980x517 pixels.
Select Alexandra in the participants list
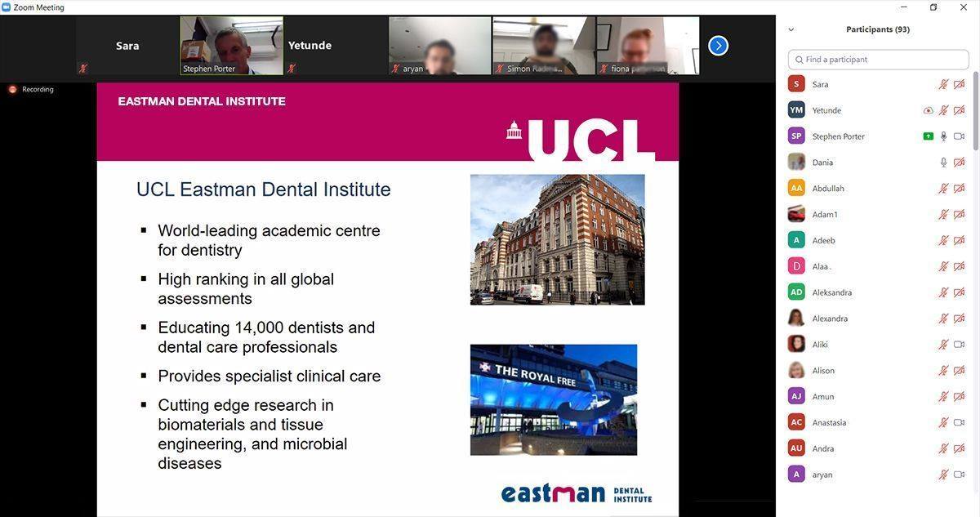830,319
